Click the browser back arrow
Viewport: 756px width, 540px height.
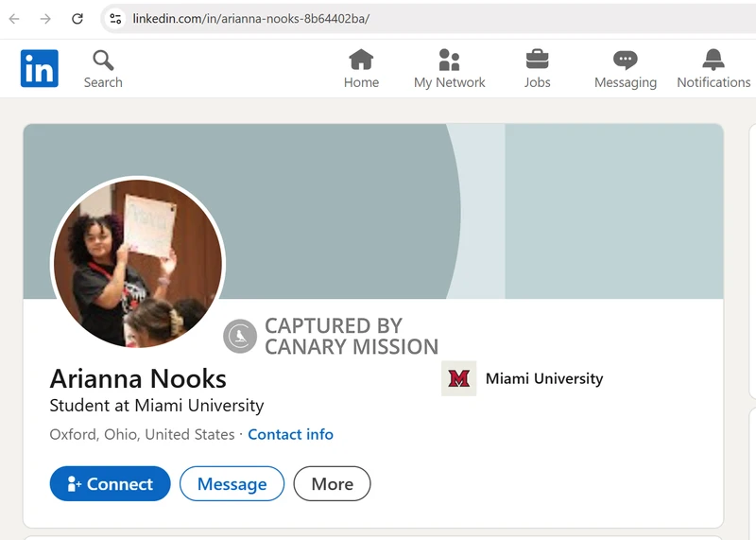[x=14, y=19]
